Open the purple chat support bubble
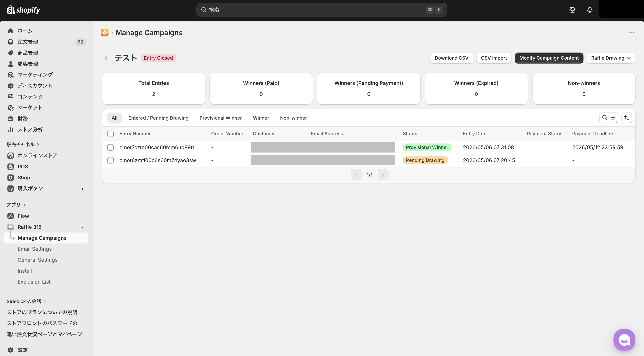 624,340
